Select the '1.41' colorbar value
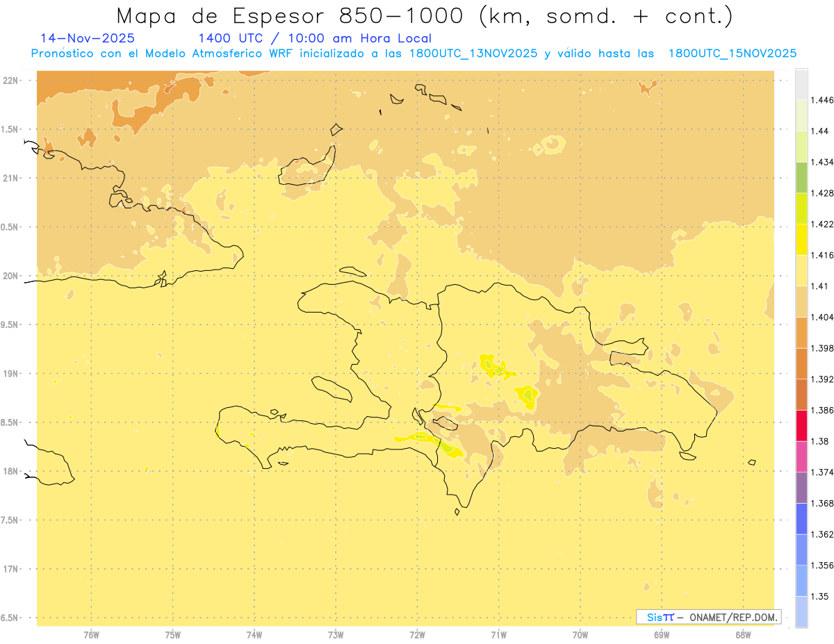The height and width of the screenshot is (644, 834). pyautogui.click(x=819, y=286)
